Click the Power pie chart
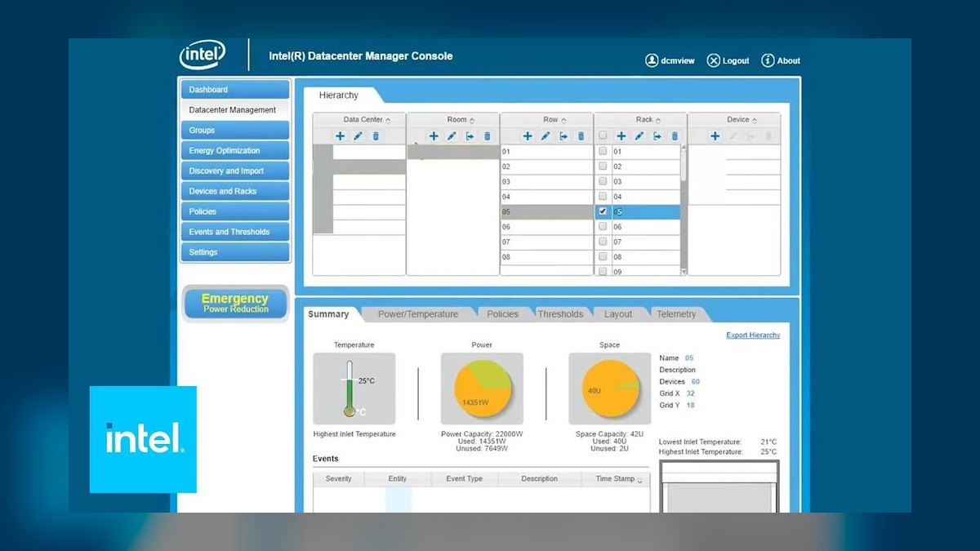 click(x=482, y=389)
